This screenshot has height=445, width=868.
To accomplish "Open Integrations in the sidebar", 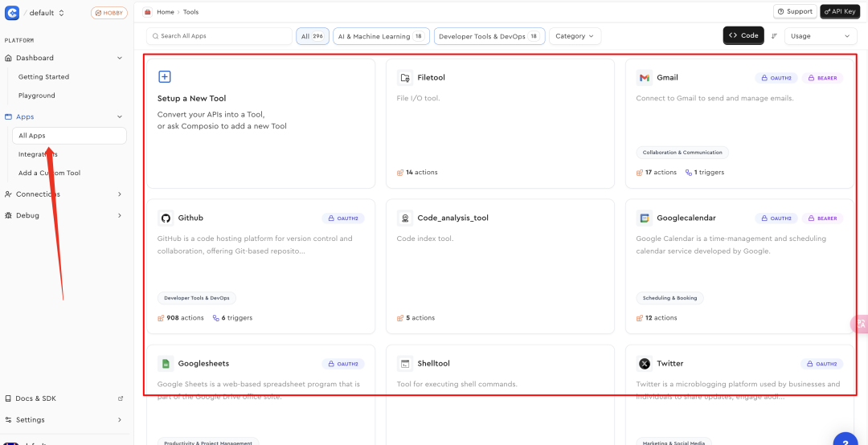I will coord(38,154).
